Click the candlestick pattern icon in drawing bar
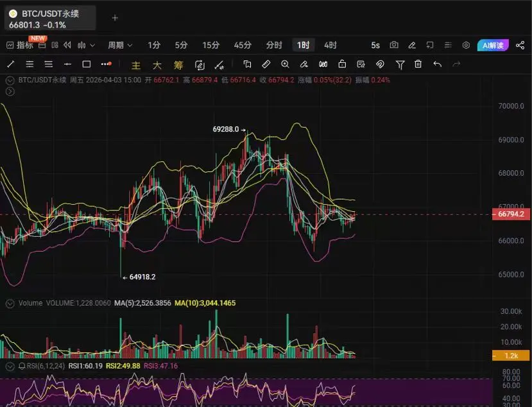This screenshot has width=532, height=407. [323, 64]
